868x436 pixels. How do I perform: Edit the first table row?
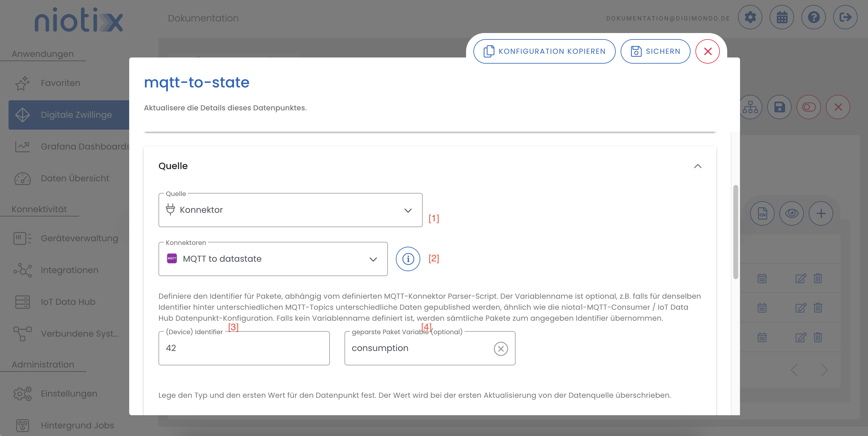(801, 279)
